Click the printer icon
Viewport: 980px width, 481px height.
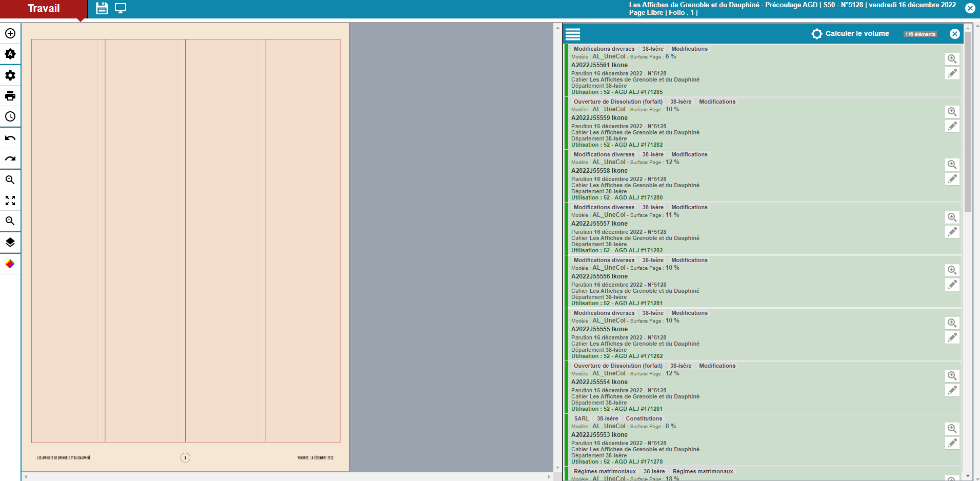coord(10,96)
